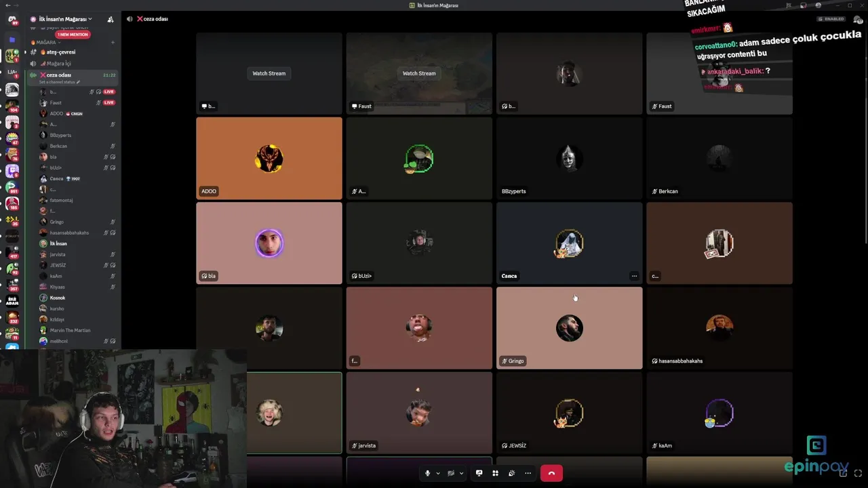868x488 pixels.
Task: Invite members to the server
Action: point(110,19)
